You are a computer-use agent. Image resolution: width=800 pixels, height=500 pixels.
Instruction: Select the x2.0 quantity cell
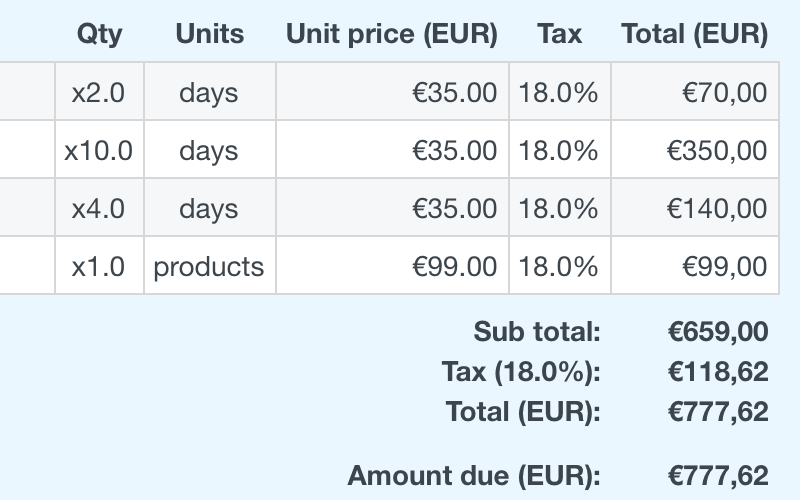point(99,93)
